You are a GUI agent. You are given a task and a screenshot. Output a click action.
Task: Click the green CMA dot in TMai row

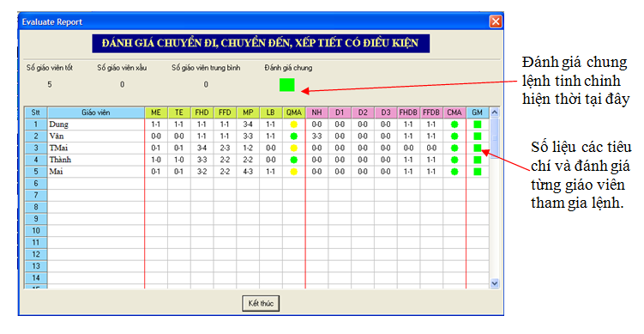click(x=454, y=148)
